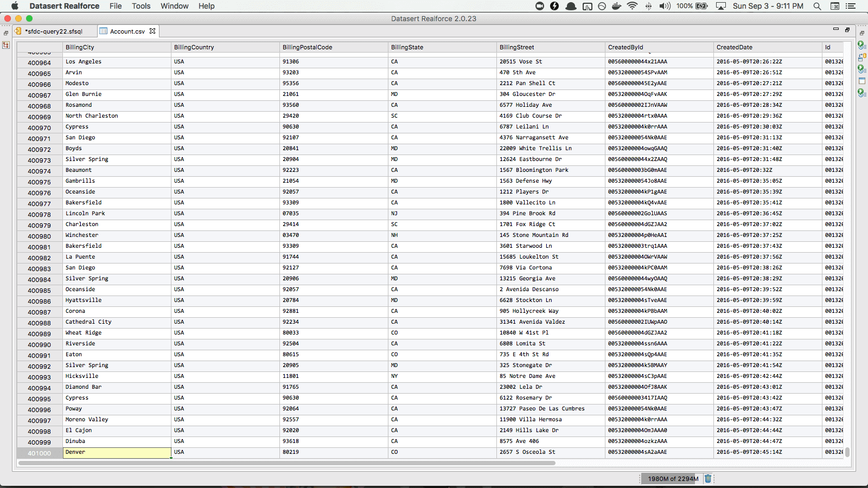
Task: Open the blank window view icon in right sidebar
Action: [x=861, y=81]
